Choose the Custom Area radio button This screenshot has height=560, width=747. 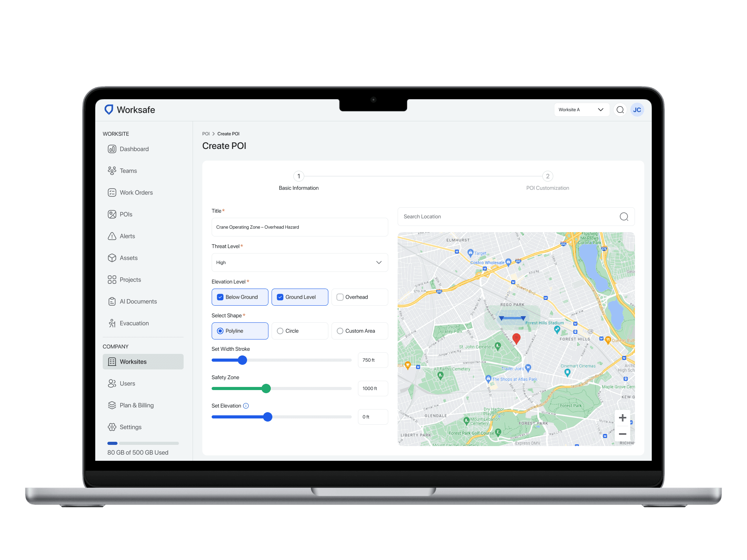[340, 331]
